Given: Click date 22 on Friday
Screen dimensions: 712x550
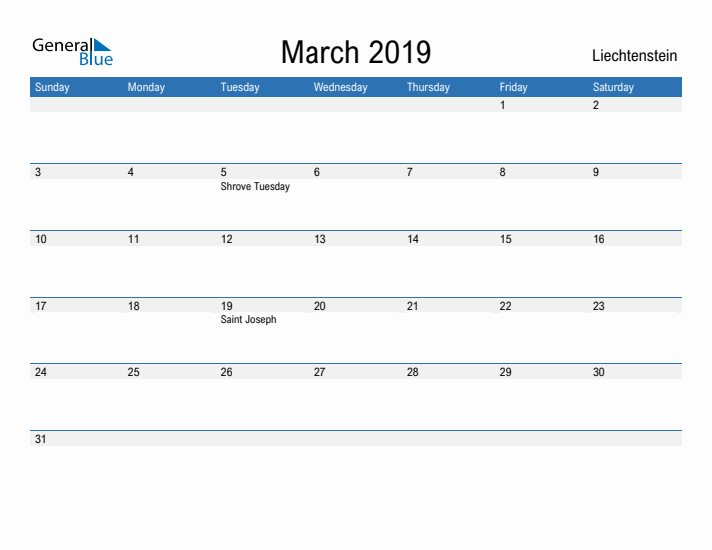Looking at the screenshot, I should (505, 306).
